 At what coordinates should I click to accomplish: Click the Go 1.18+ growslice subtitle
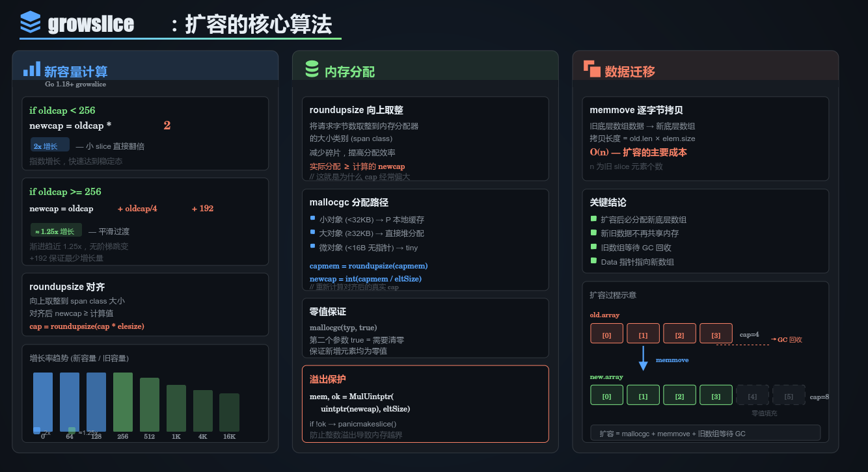75,85
